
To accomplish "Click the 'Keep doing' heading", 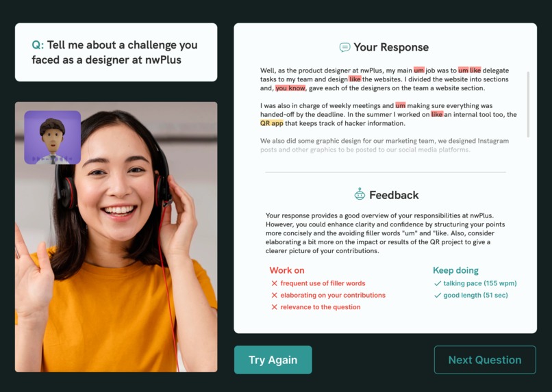I will (455, 270).
